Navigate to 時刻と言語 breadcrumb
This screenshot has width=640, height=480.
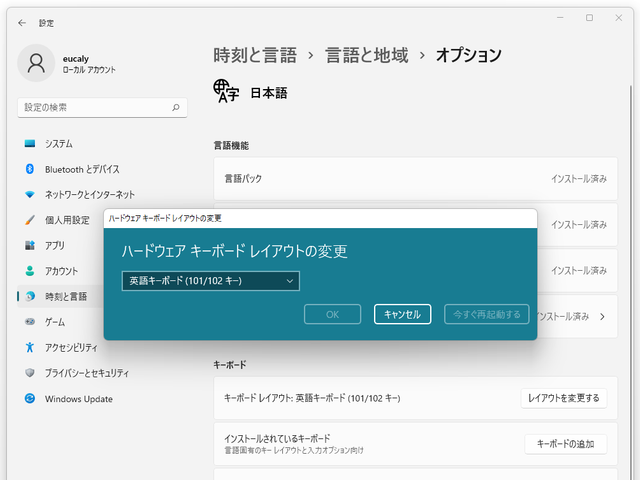tap(255, 55)
